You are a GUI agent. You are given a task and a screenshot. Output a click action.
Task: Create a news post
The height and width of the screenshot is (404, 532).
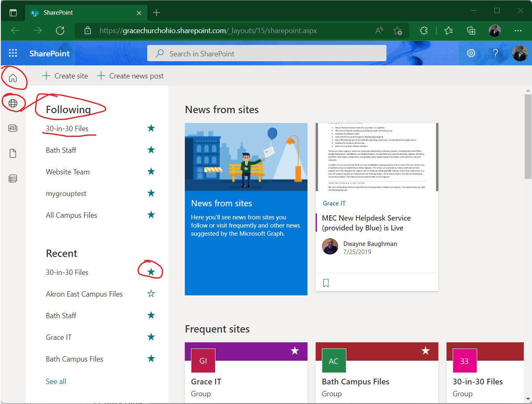click(130, 76)
